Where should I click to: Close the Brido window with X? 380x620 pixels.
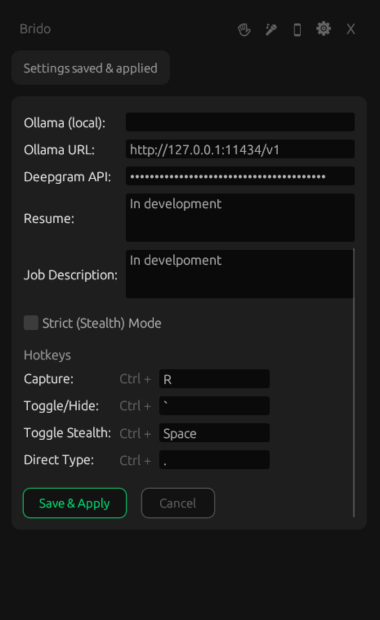[x=351, y=29]
